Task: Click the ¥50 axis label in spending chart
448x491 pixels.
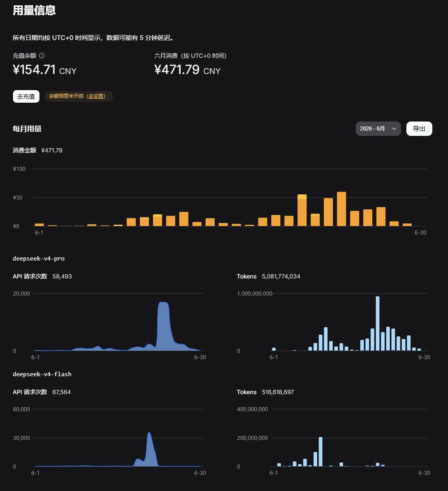Action: [x=17, y=198]
